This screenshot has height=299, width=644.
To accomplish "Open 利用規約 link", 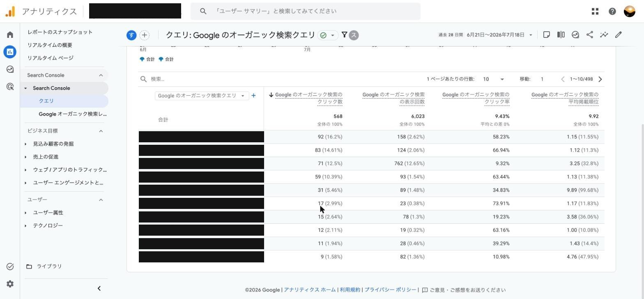I will pos(350,290).
